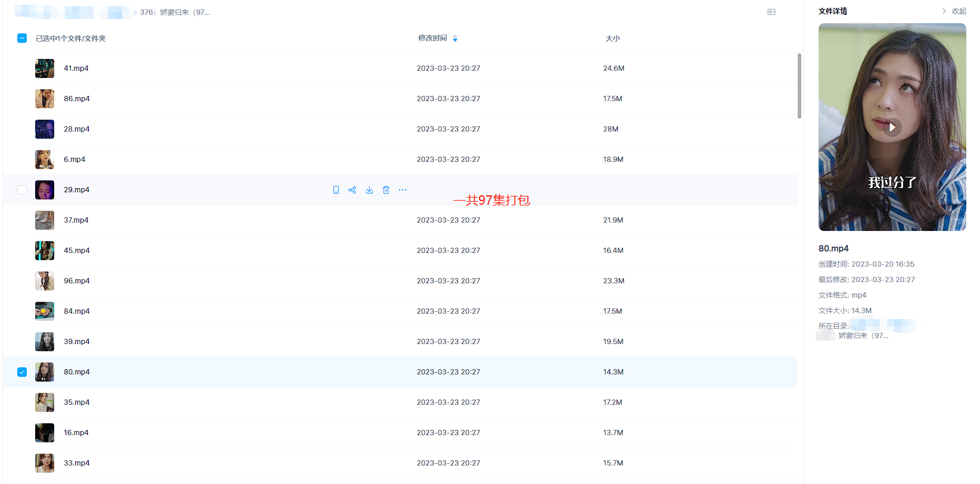Screen dimensions: 980x484
Task: Click the file list vertical scrollbar
Action: click(x=799, y=86)
